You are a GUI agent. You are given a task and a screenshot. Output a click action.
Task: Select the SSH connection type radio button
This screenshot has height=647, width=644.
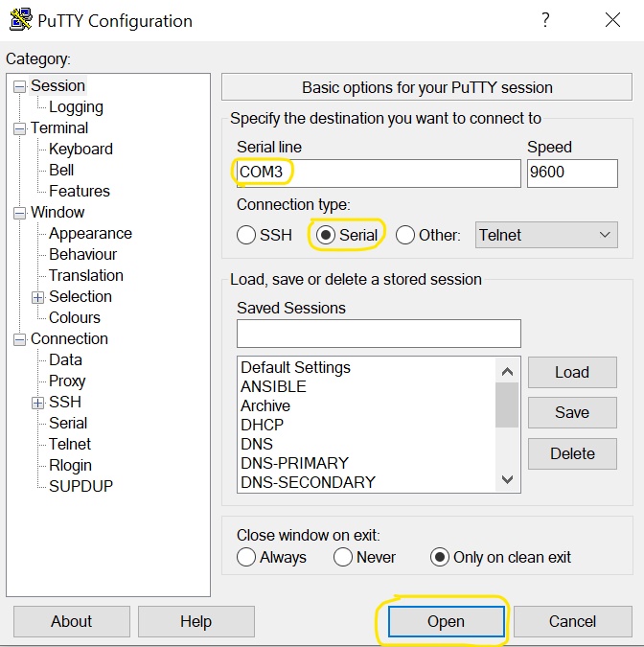click(x=246, y=235)
